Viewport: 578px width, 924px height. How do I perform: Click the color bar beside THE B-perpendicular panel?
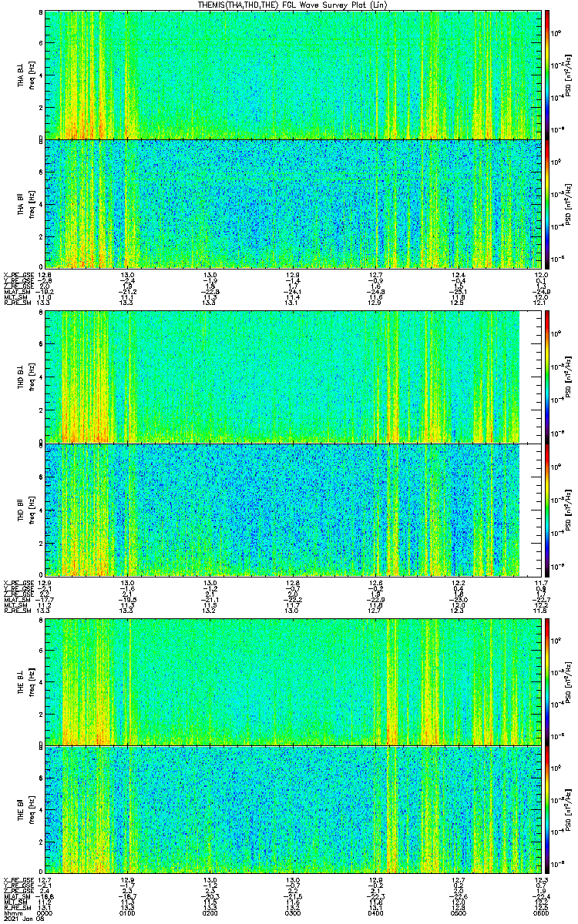(548, 681)
